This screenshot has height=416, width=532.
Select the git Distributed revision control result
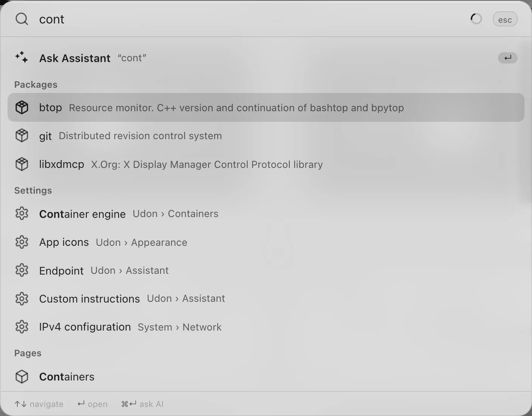266,136
